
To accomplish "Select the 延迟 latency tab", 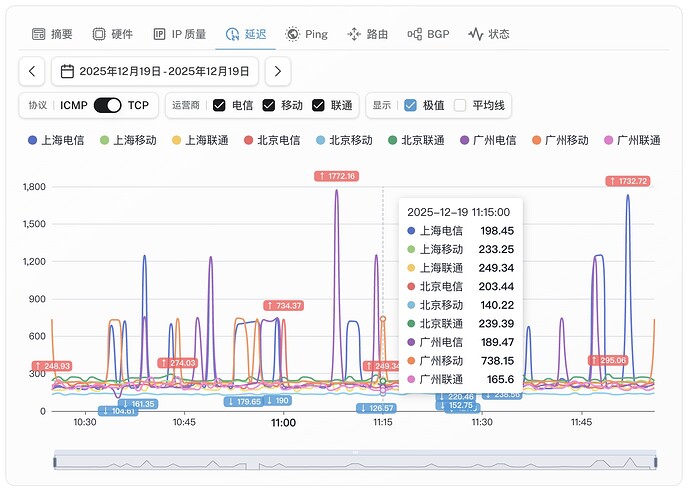I will [246, 34].
